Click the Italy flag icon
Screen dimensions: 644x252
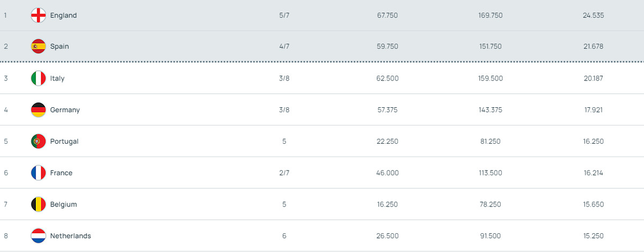coord(38,78)
